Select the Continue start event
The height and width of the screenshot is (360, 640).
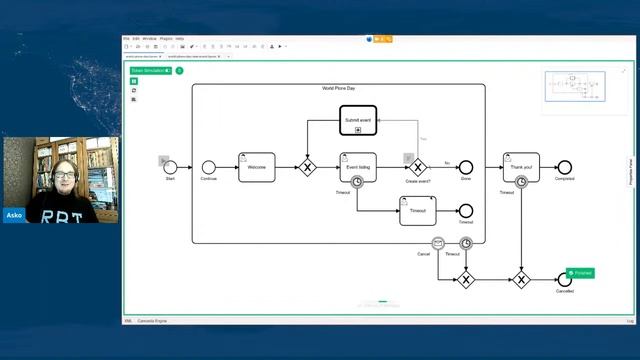tap(209, 167)
